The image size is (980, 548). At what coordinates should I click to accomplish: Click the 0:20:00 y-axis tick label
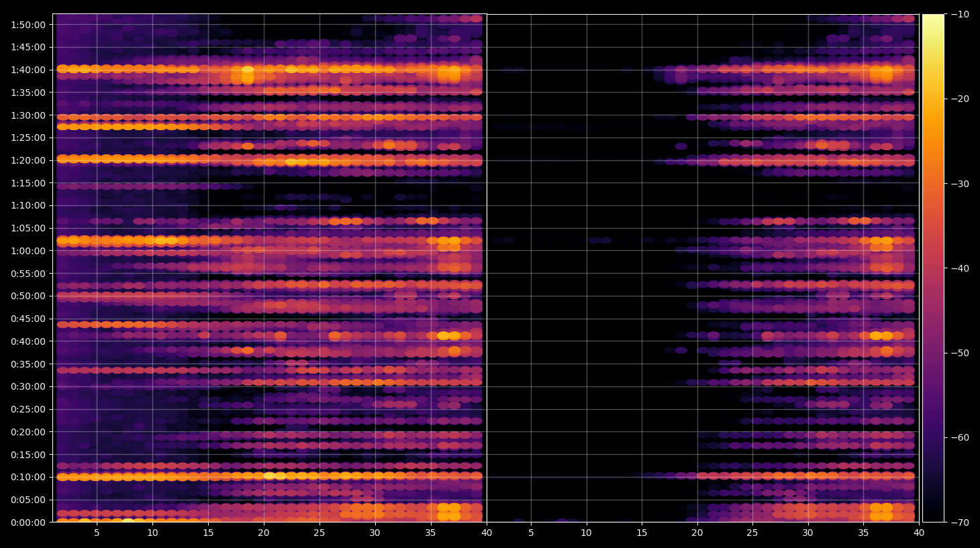click(x=28, y=432)
